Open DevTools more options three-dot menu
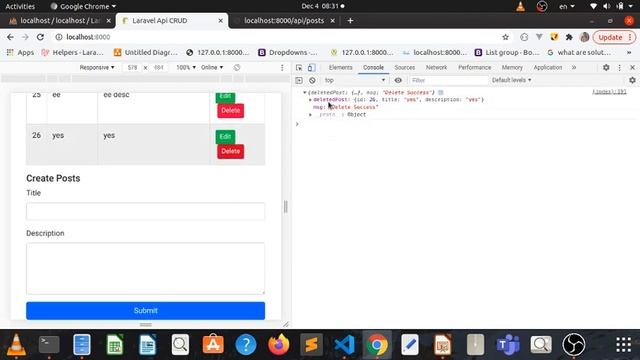The height and width of the screenshot is (360, 640). (620, 68)
